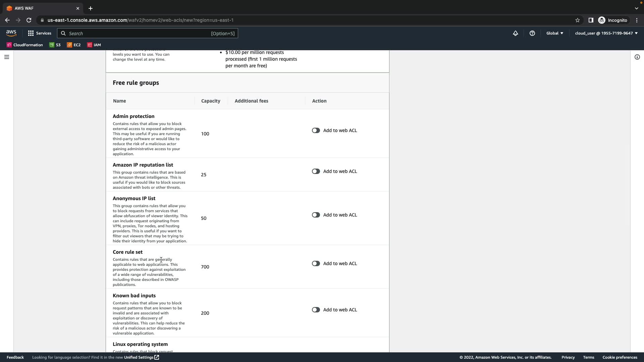Bookmark this page with star icon
Viewport: 644px width, 362px height.
click(x=577, y=20)
